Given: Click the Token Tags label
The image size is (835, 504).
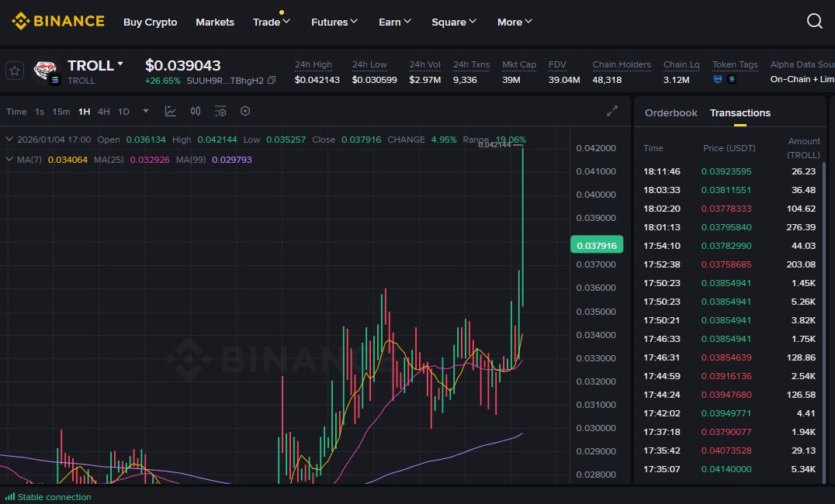Looking at the screenshot, I should pyautogui.click(x=735, y=64).
